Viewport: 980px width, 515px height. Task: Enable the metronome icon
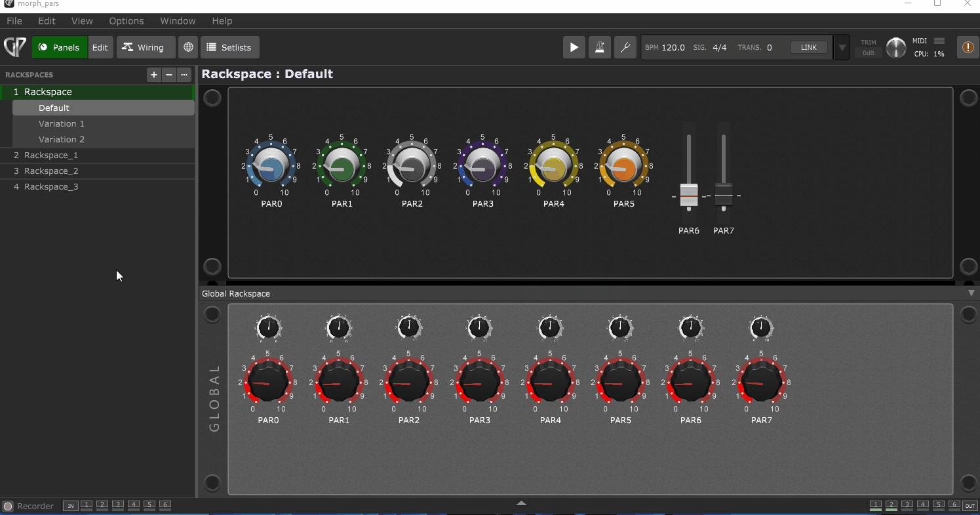(599, 47)
